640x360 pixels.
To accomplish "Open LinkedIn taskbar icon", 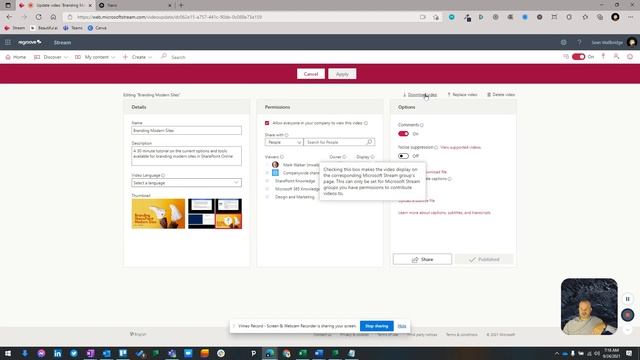I will [x=58, y=353].
